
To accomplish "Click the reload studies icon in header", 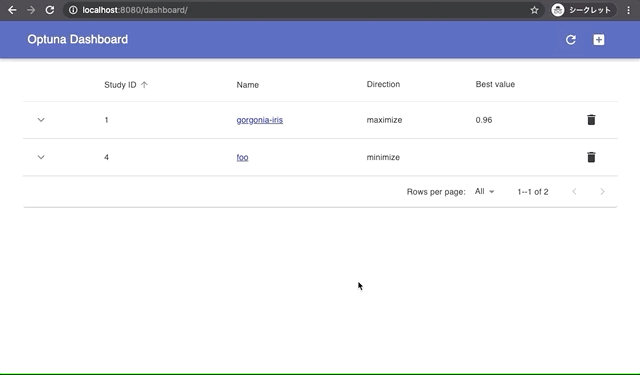I will tap(571, 40).
